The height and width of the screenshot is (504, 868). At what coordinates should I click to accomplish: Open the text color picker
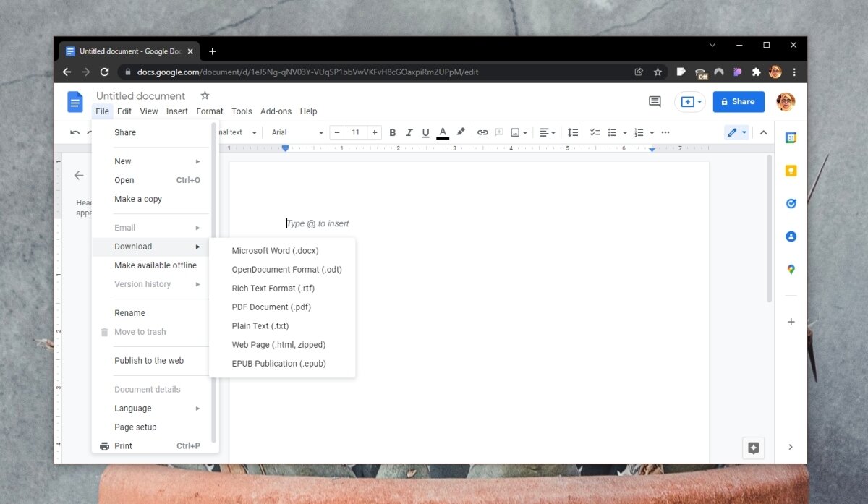tap(443, 132)
